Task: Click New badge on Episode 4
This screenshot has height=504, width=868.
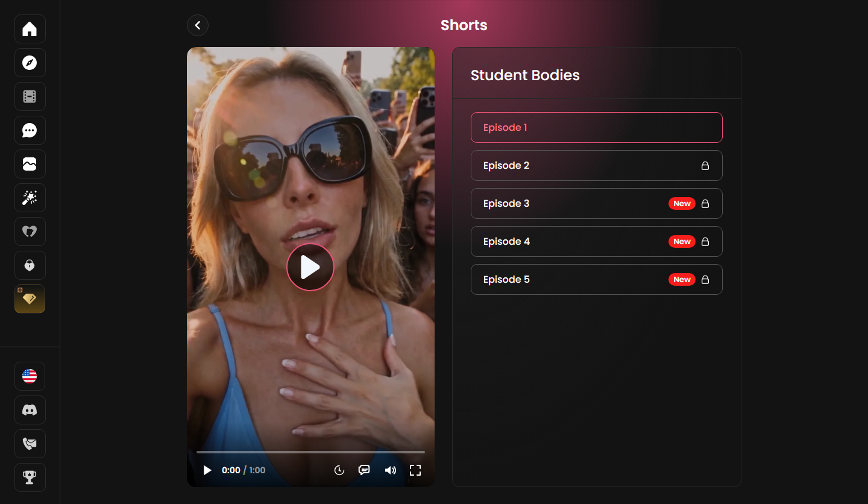Action: tap(682, 241)
